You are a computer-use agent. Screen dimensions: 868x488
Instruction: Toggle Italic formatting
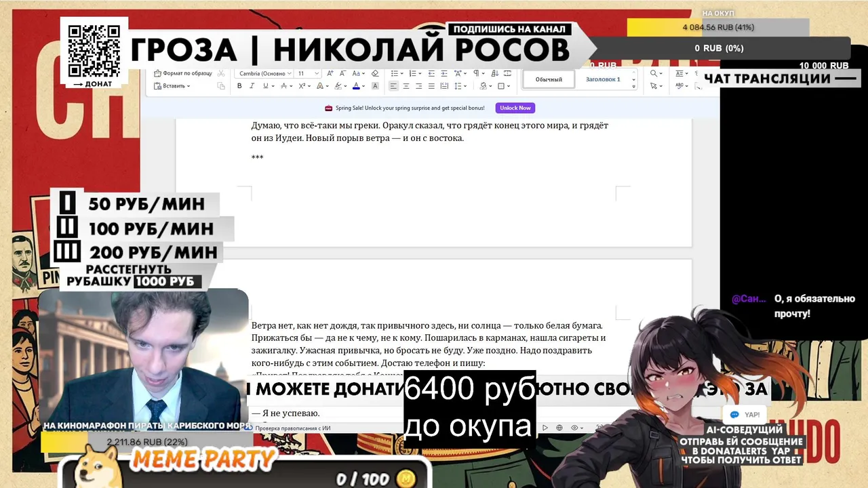pos(252,86)
